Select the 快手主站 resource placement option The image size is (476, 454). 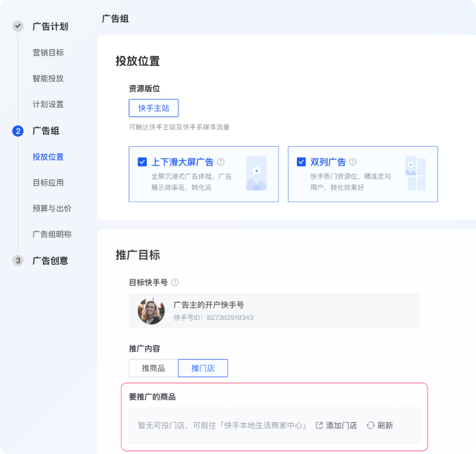(x=154, y=108)
